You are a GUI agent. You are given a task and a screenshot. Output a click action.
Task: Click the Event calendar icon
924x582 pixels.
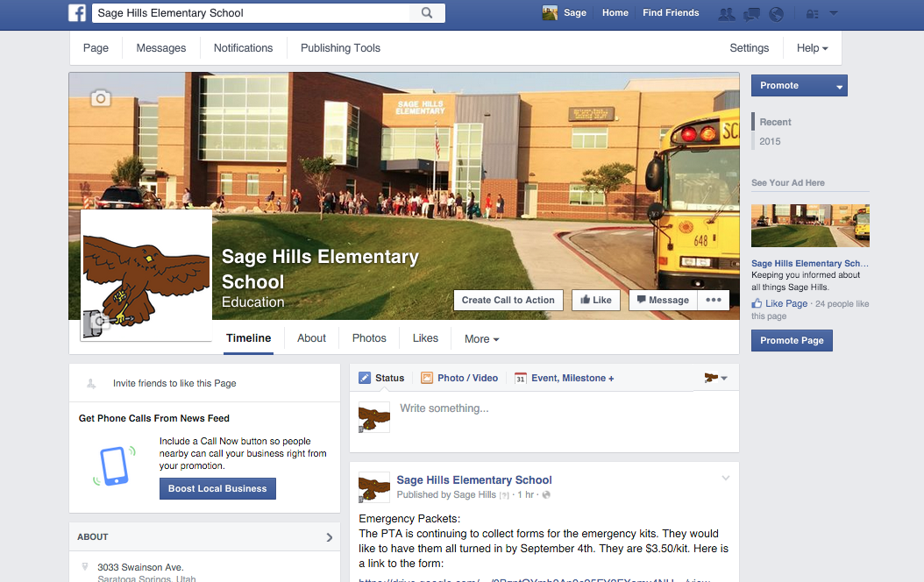[521, 378]
